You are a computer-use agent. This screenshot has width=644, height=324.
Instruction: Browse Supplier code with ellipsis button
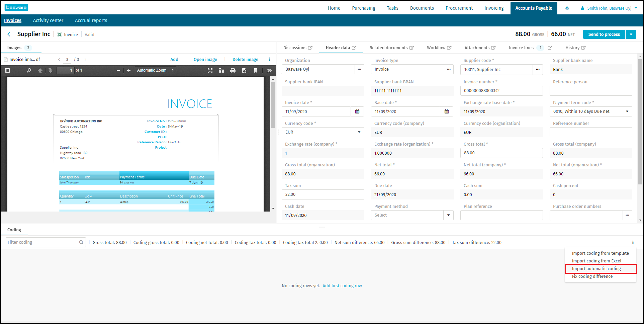(x=538, y=69)
